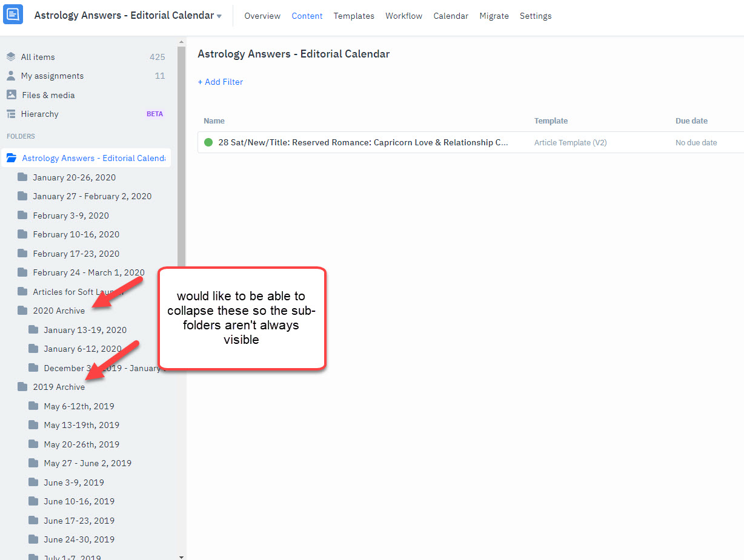Image resolution: width=744 pixels, height=560 pixels.
Task: Click the My assignments person icon
Action: pyautogui.click(x=11, y=76)
